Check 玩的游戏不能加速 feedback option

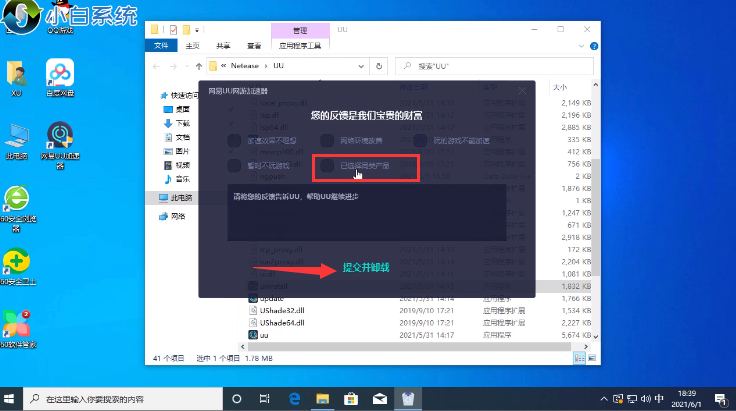[420, 140]
